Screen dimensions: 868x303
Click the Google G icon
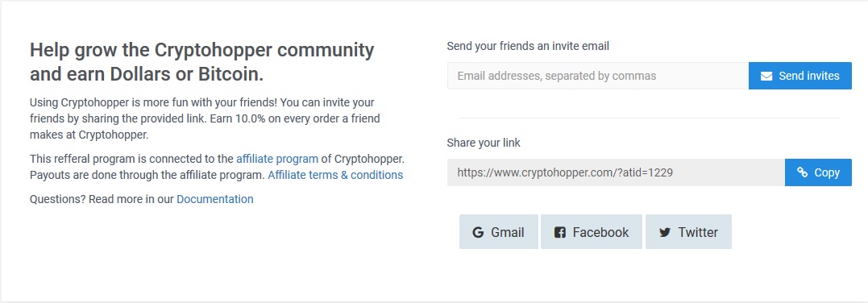pos(478,232)
